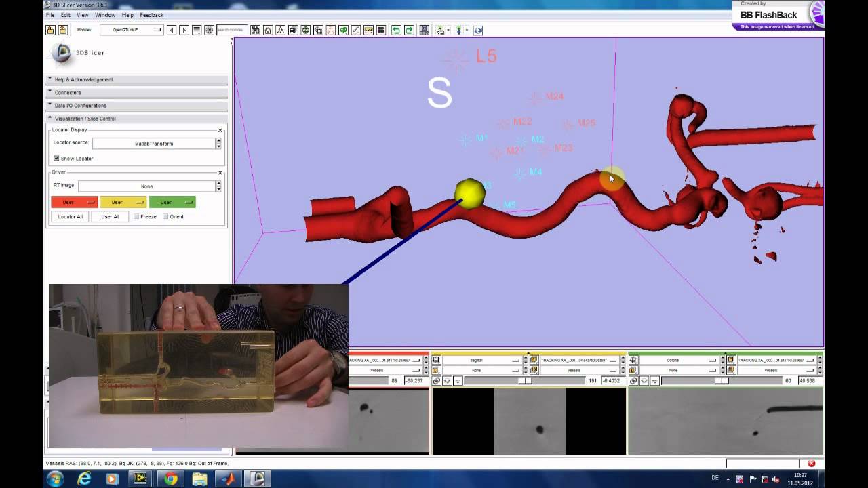
Task: Open the Windows Start menu
Action: (55, 479)
